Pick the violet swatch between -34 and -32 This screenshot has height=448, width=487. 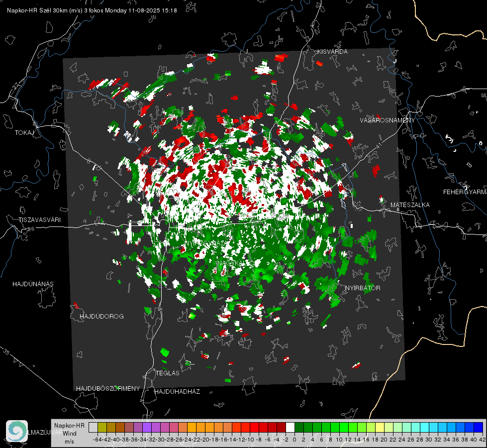coord(147,427)
